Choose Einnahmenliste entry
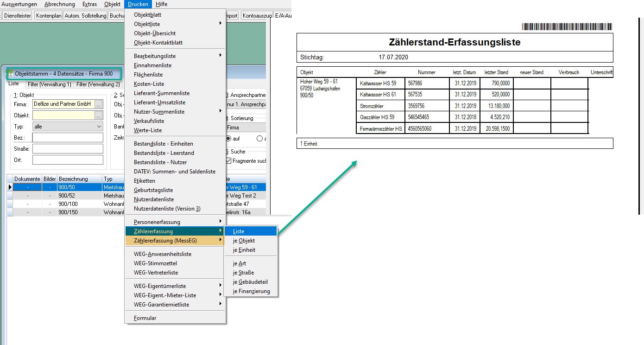The width and height of the screenshot is (644, 345). point(175,65)
